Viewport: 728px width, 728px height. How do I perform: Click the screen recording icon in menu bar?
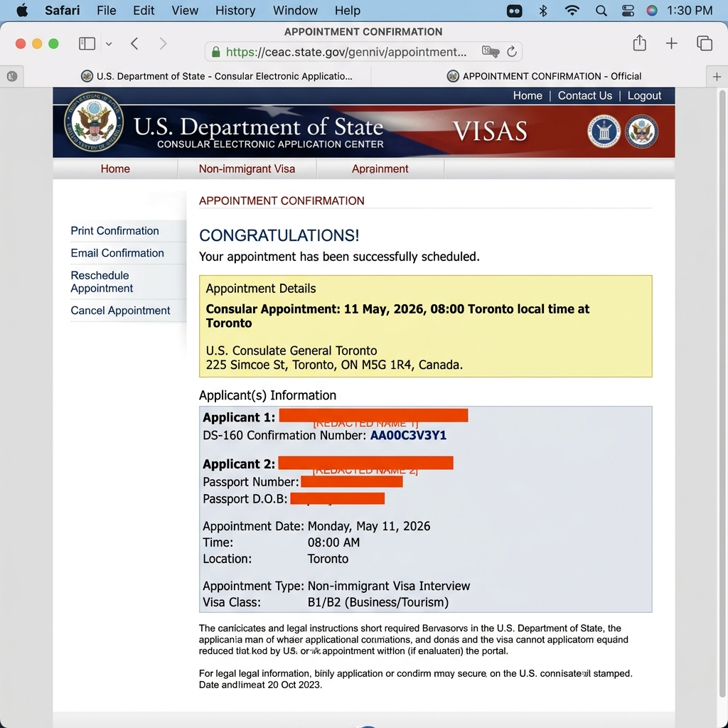click(x=515, y=11)
